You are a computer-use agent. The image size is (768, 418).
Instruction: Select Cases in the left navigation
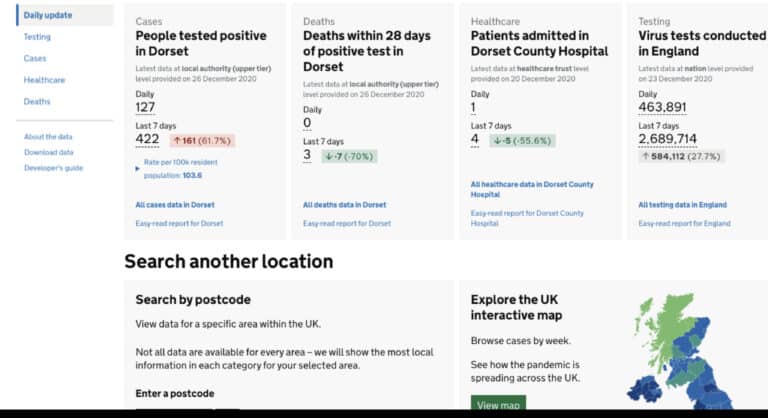coord(35,59)
